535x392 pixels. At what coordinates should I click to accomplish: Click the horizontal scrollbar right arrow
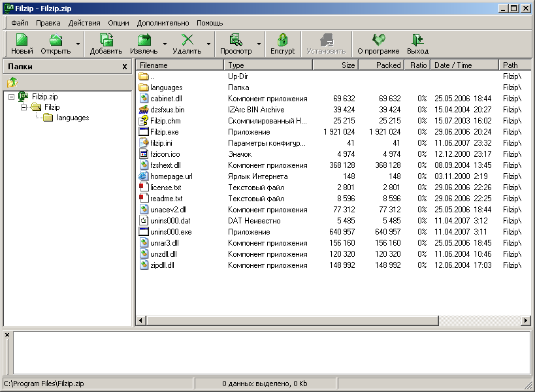coord(526,320)
